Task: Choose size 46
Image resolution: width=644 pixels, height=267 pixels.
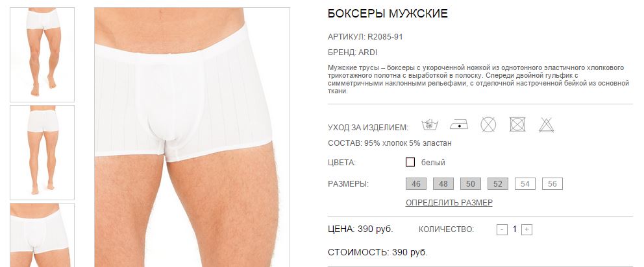Action: (416, 184)
